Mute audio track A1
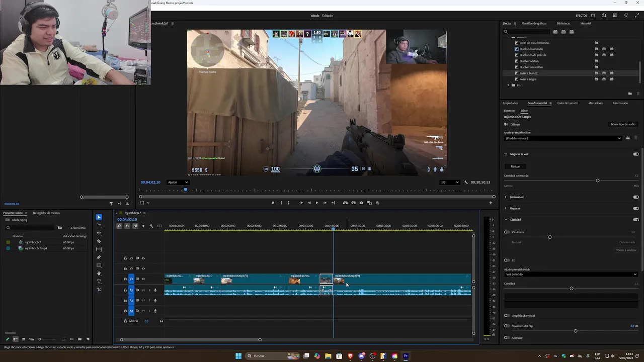The width and height of the screenshot is (644, 362). pos(143,290)
